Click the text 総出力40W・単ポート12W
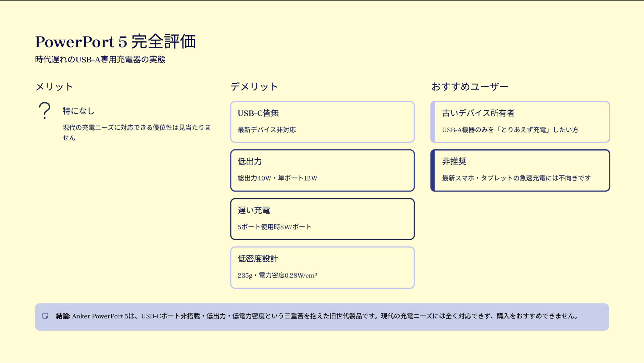 click(277, 178)
